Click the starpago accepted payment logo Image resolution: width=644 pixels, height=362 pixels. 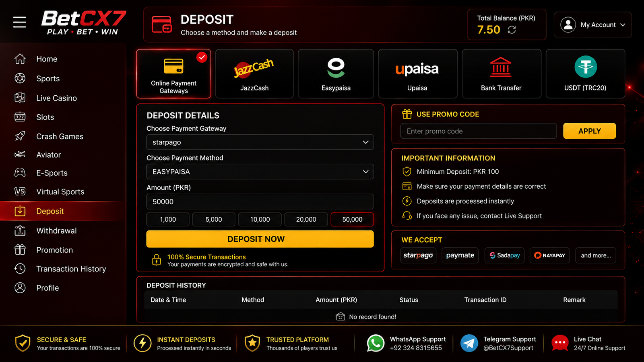[418, 255]
